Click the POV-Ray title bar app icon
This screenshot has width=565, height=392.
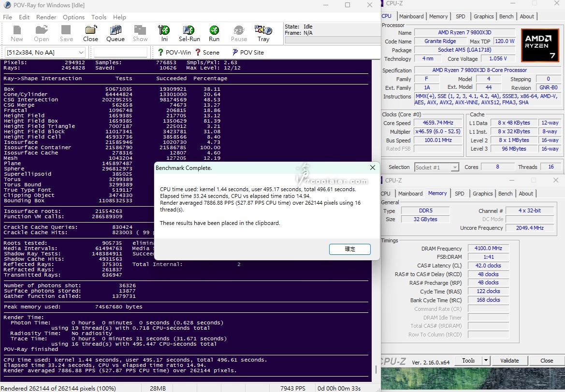tap(7, 5)
